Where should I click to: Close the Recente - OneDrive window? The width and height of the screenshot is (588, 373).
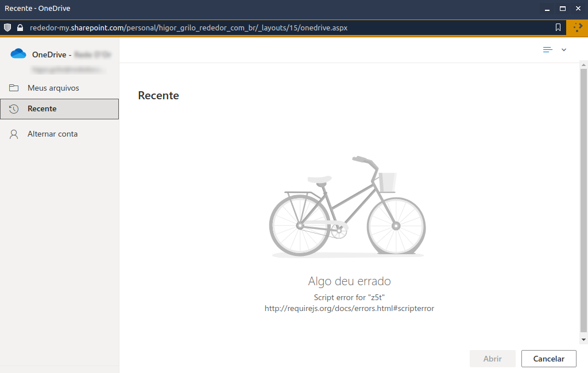[578, 8]
